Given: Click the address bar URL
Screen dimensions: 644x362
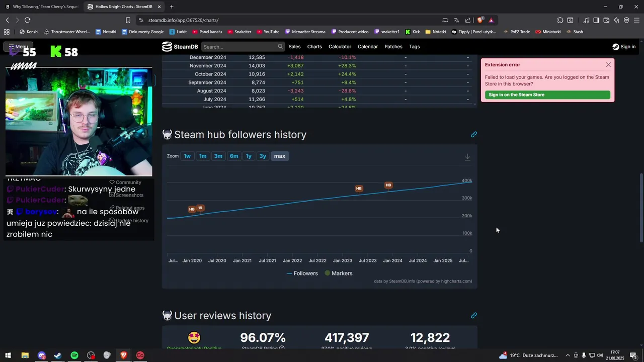Looking at the screenshot, I should [183, 20].
